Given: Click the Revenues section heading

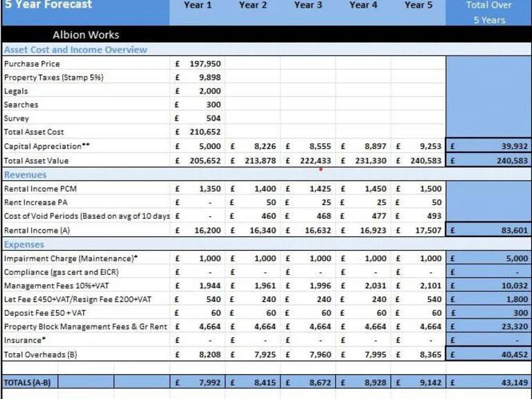Looking at the screenshot, I should [x=25, y=175].
